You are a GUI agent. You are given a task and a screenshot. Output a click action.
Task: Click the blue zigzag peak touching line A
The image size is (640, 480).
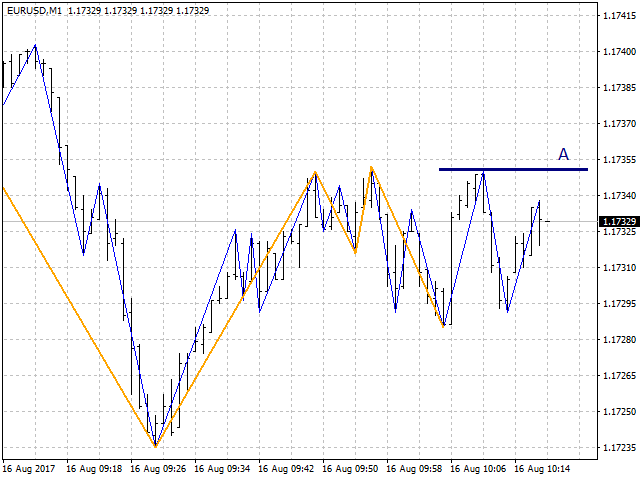pyautogui.click(x=484, y=171)
